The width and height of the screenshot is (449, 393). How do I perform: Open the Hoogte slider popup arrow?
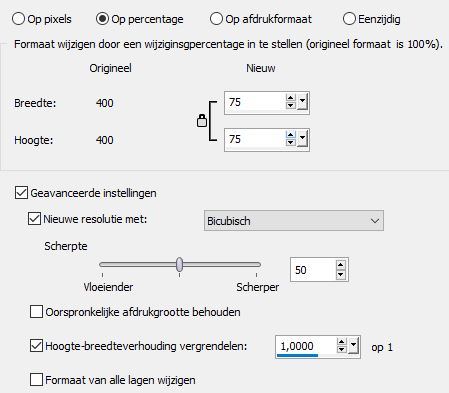click(302, 139)
